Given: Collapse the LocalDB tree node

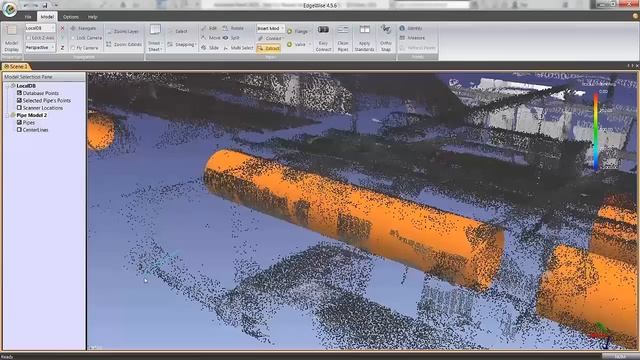Looking at the screenshot, I should pos(7,86).
